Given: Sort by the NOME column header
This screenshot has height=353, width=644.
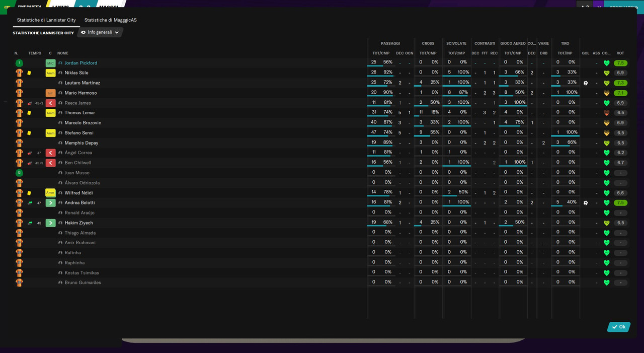Looking at the screenshot, I should (x=63, y=53).
